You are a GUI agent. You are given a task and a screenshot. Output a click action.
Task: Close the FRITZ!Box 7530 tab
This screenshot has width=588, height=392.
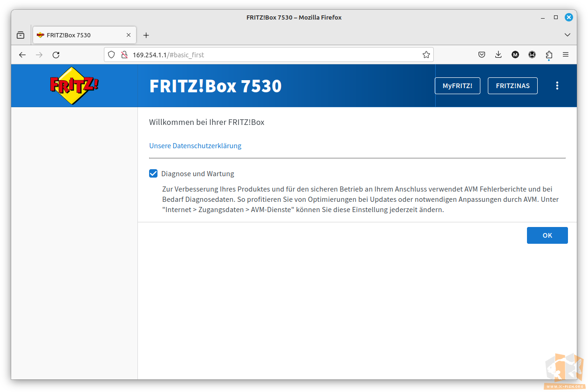129,35
